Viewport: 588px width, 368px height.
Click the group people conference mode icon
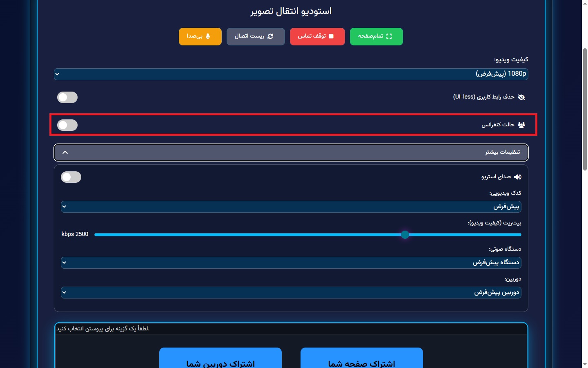[521, 125]
